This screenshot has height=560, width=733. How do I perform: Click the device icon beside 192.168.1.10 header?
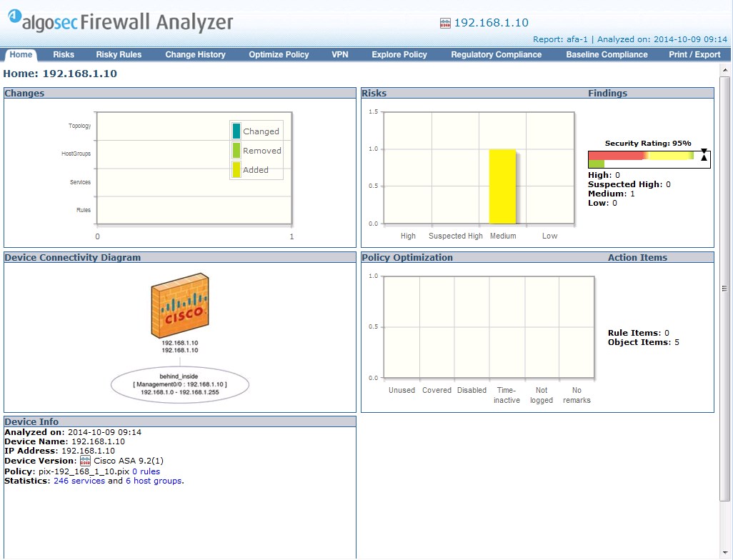coord(446,23)
